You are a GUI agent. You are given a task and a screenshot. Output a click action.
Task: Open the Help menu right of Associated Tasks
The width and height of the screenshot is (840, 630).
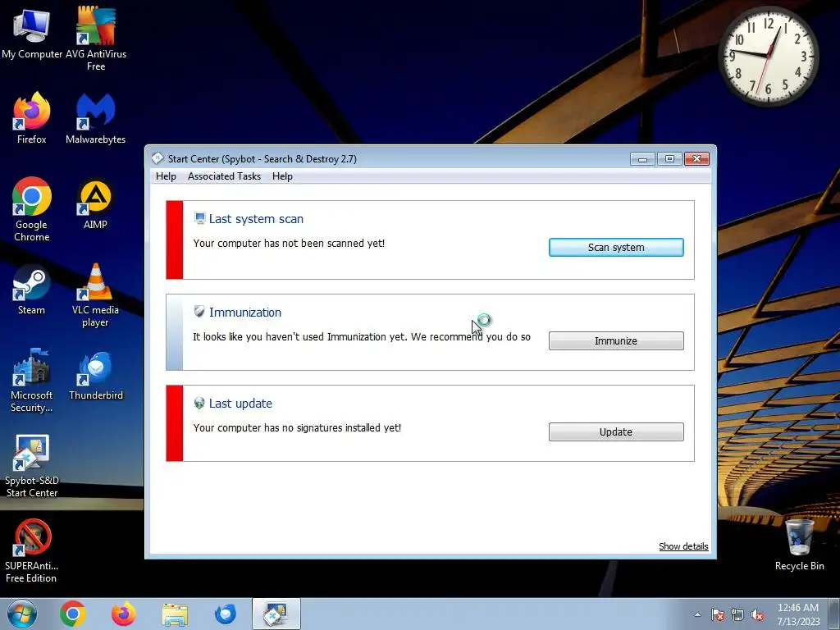pyautogui.click(x=282, y=176)
